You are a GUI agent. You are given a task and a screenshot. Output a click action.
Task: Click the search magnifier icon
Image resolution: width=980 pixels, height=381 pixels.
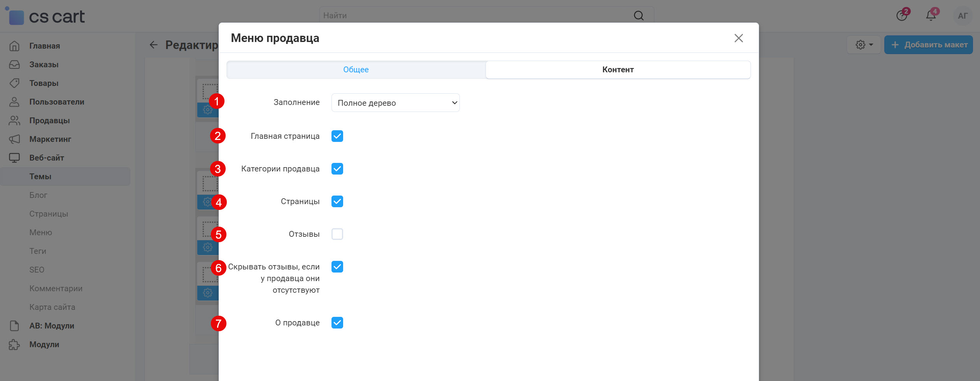638,16
